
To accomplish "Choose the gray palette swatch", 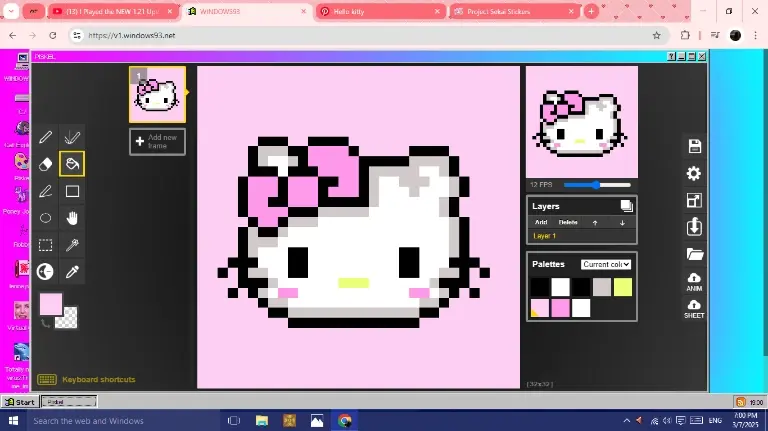I will click(602, 287).
